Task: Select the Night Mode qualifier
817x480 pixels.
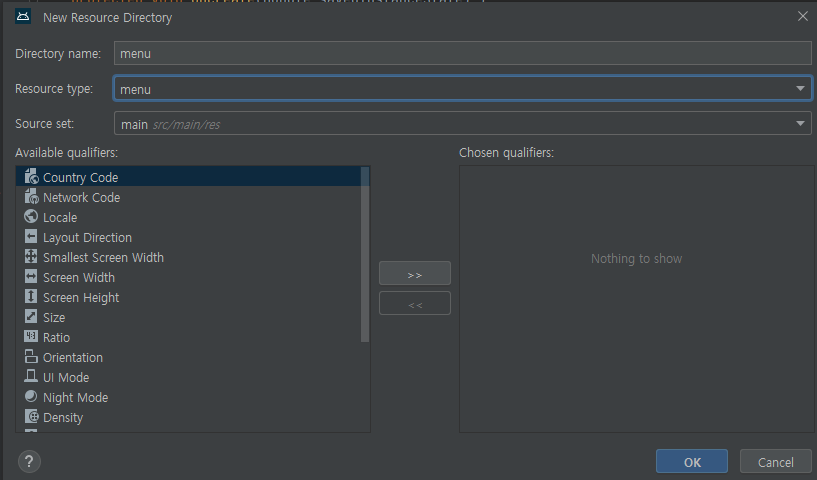Action: [189, 397]
